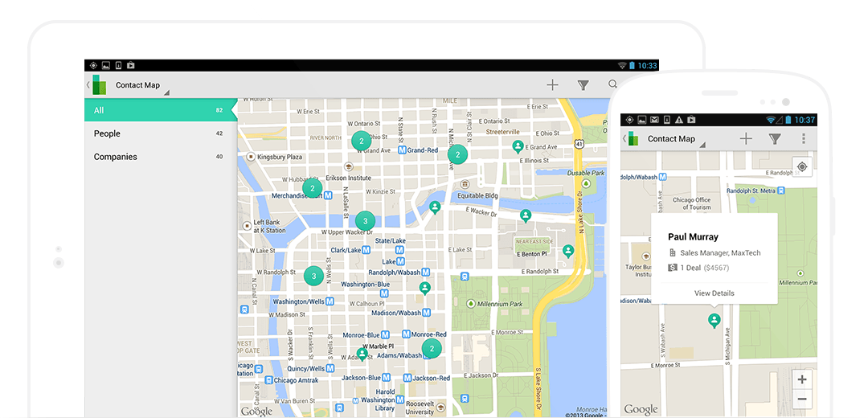The width and height of the screenshot is (868, 418).
Task: Tap the wifi icon in tablet status bar
Action: tap(621, 65)
